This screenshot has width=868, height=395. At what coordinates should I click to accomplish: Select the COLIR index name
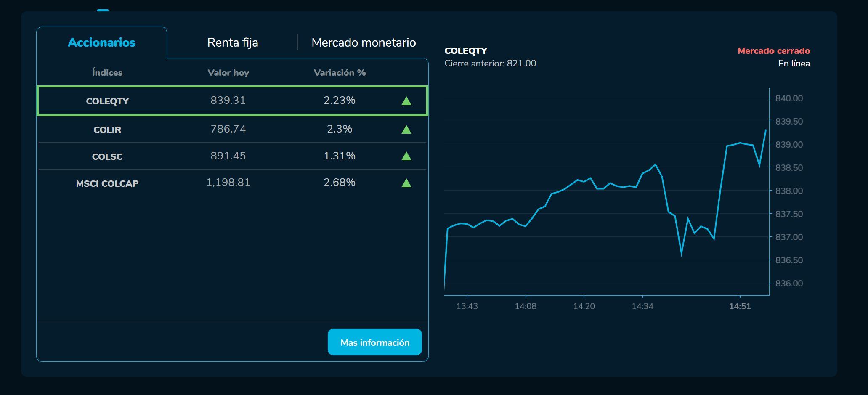click(x=107, y=130)
